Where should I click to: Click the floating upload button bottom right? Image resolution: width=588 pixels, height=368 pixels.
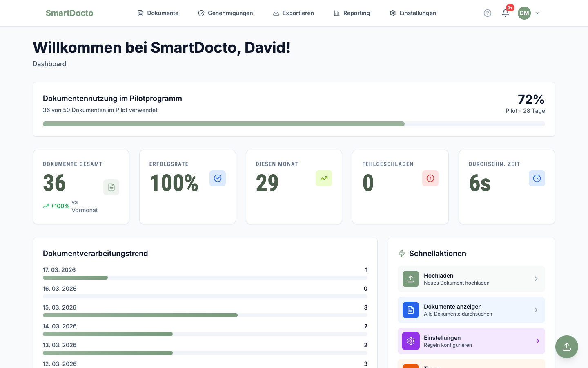tap(567, 347)
